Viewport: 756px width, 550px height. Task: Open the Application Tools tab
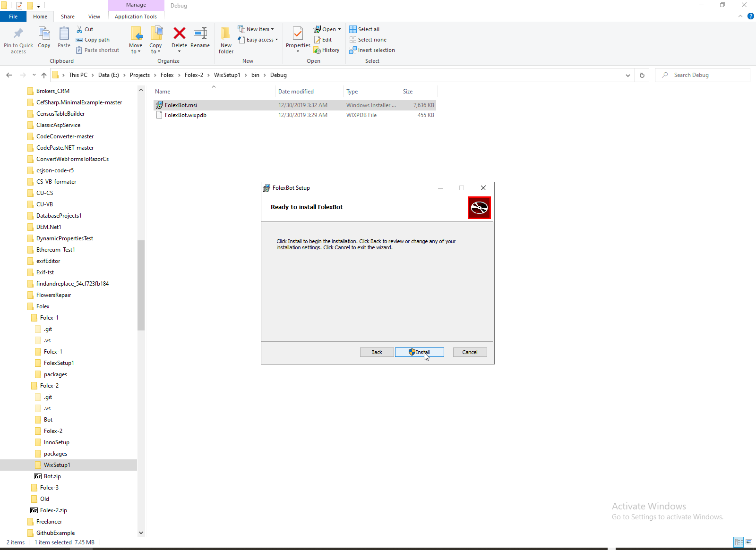click(x=136, y=17)
